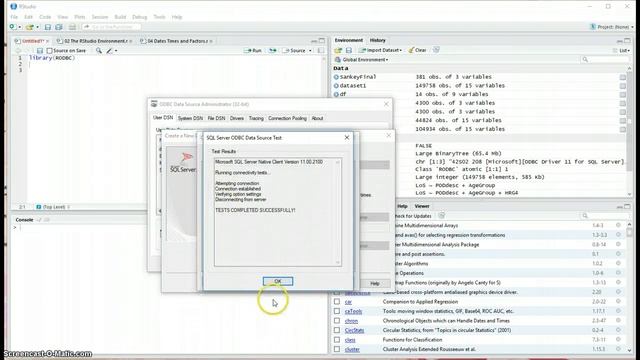Click the Re-run previous code icon
This screenshot has height=360, width=640.
tap(272, 51)
